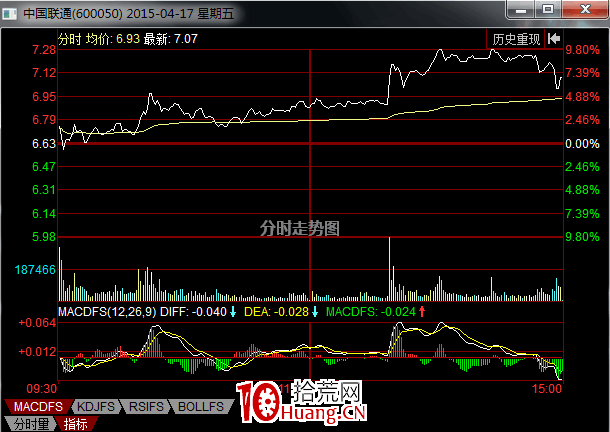Click the 15:00 time axis label
This screenshot has width=610, height=432.
547,388
